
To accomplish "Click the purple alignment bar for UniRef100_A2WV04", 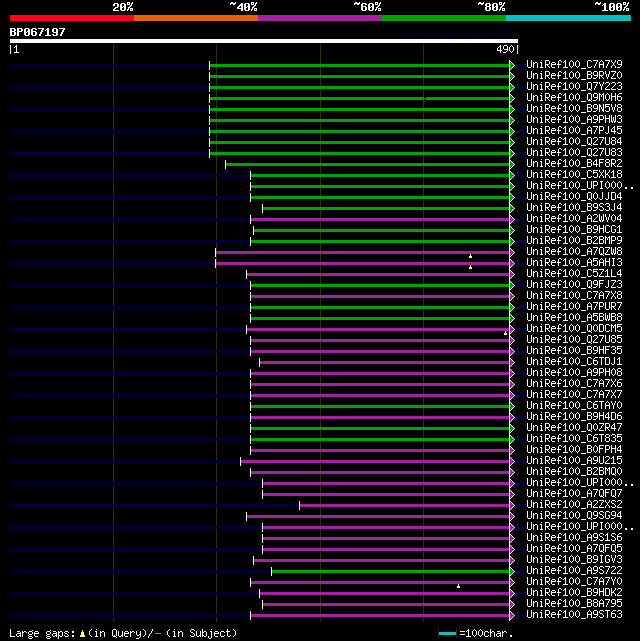I will 380,220.
